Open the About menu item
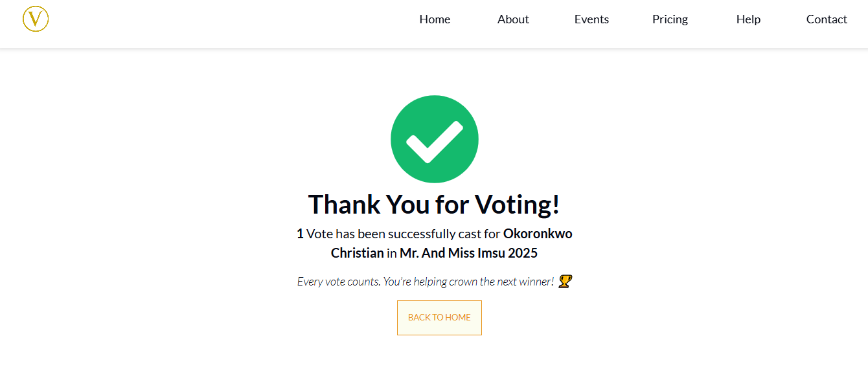The width and height of the screenshot is (868, 369). 513,19
